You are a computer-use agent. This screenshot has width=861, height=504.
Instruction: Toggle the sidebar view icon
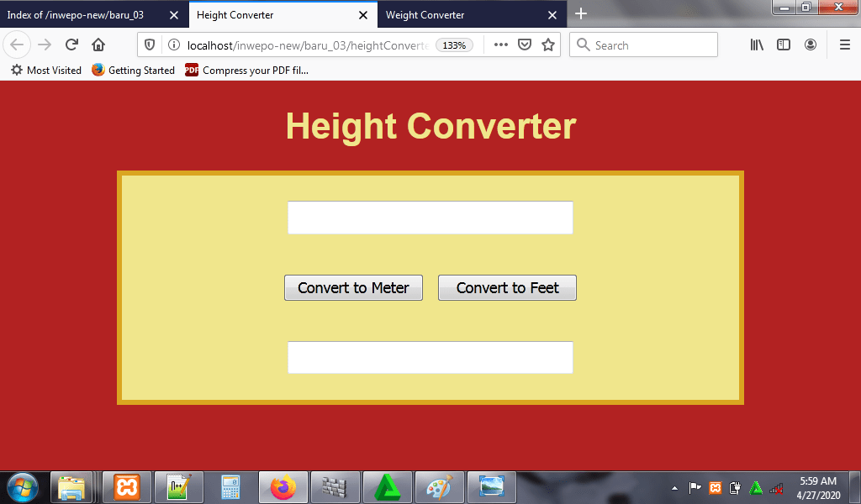pyautogui.click(x=784, y=45)
